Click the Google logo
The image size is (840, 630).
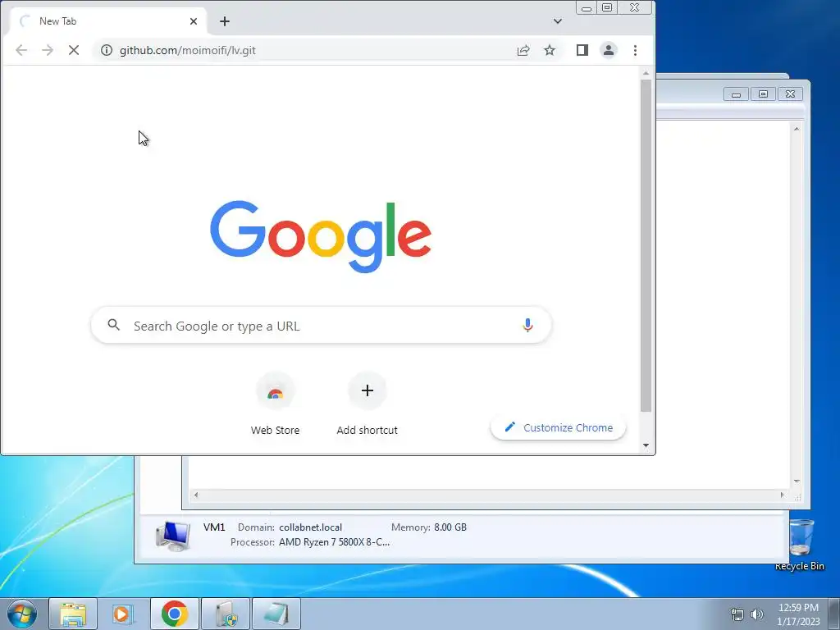321,235
